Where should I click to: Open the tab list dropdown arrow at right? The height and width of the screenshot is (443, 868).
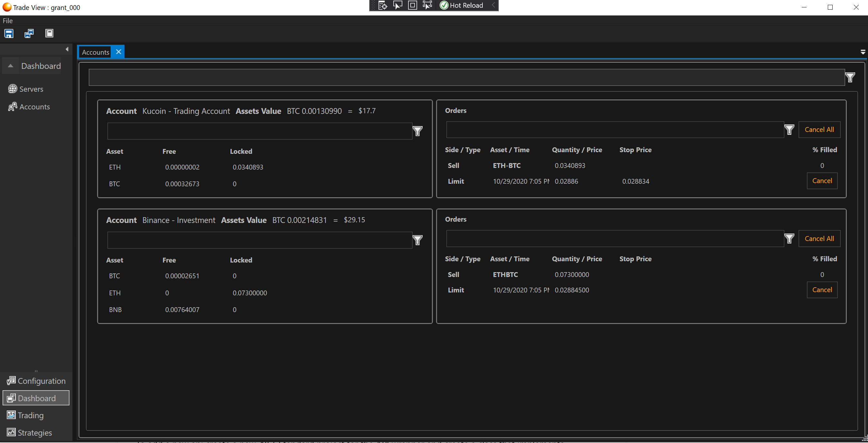click(x=863, y=52)
